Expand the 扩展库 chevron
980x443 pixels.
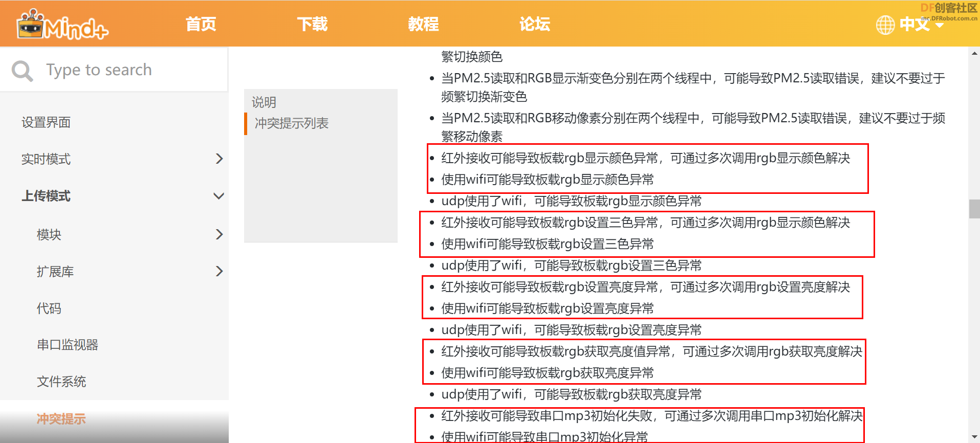(x=219, y=271)
